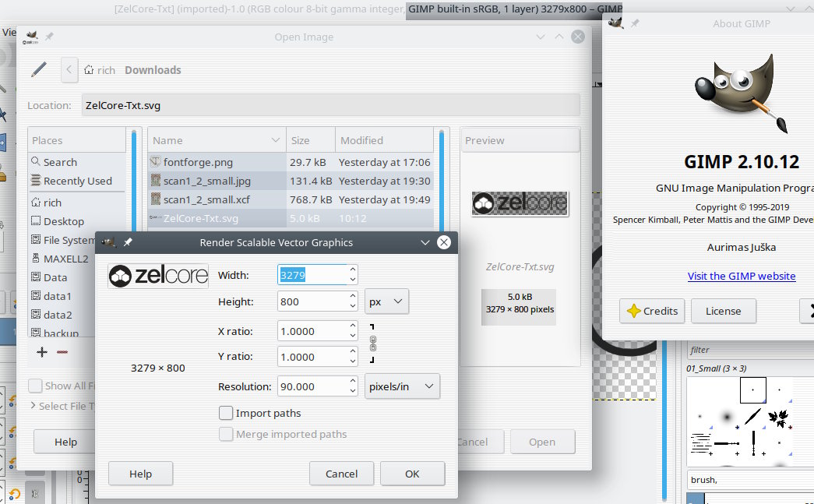Click pin icon in Render SVG title bar
The height and width of the screenshot is (504, 814).
(128, 242)
